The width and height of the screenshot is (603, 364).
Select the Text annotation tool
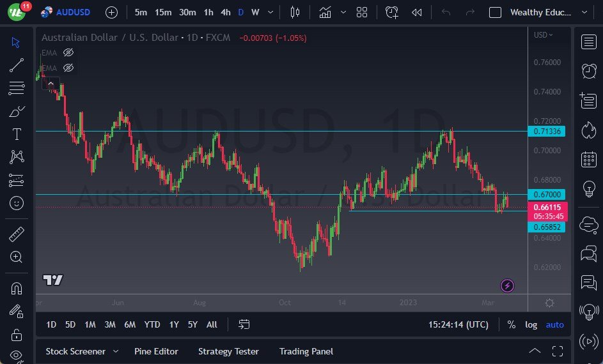click(x=16, y=134)
